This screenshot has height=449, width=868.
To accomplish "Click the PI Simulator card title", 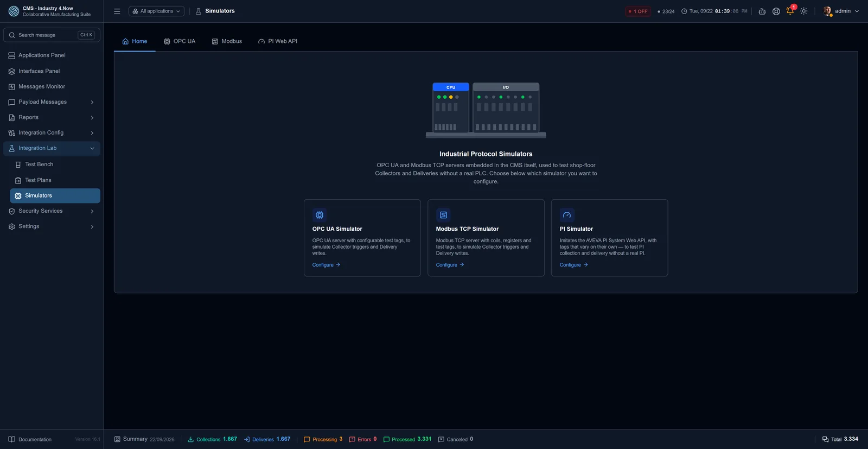I will (576, 229).
